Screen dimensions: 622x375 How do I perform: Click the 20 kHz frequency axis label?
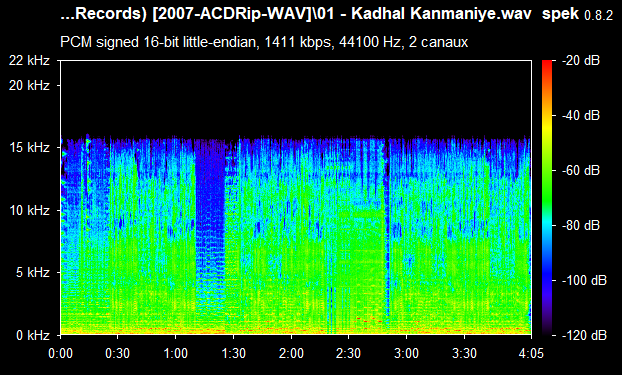(x=29, y=85)
